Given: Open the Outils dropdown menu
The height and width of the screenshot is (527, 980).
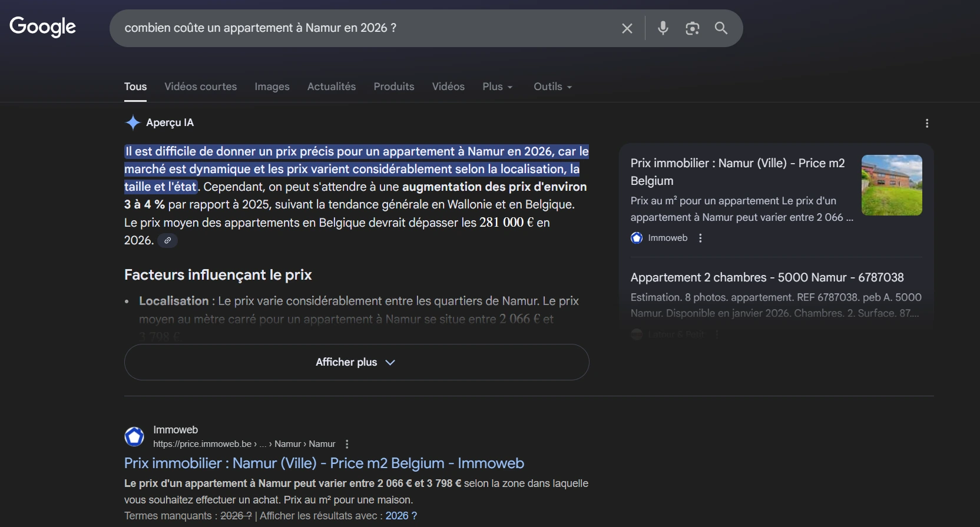Looking at the screenshot, I should pyautogui.click(x=552, y=87).
